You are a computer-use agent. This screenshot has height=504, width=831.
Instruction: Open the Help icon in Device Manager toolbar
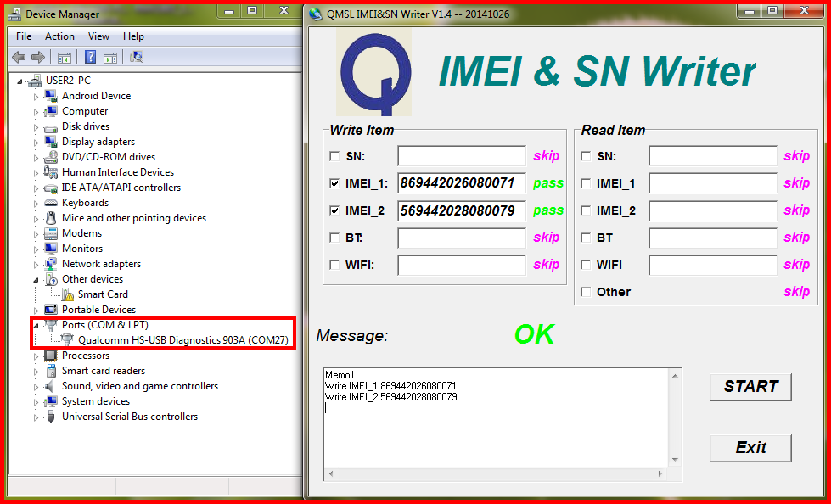(90, 57)
